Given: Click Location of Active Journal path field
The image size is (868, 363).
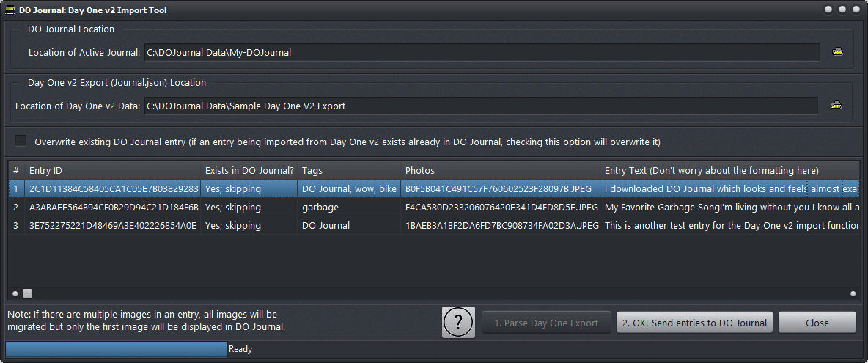Looking at the screenshot, I should coord(481,52).
